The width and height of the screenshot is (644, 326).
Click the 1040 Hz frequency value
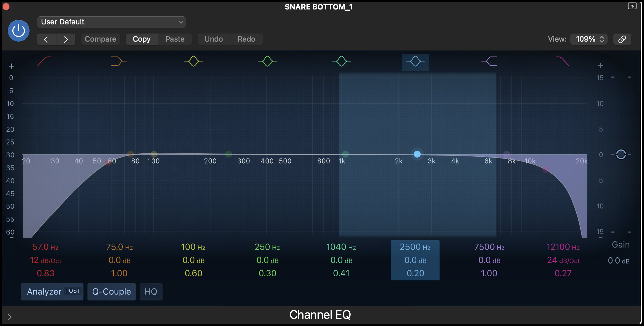coord(341,247)
